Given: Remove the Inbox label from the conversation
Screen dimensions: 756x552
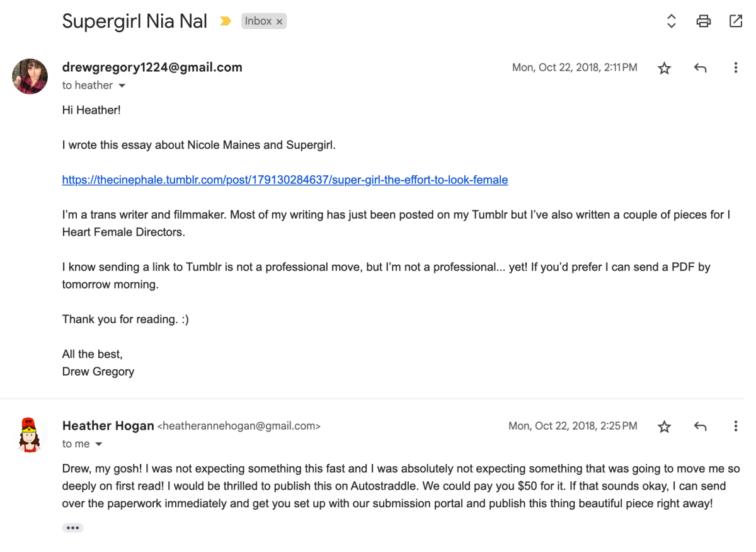Looking at the screenshot, I should point(279,22).
